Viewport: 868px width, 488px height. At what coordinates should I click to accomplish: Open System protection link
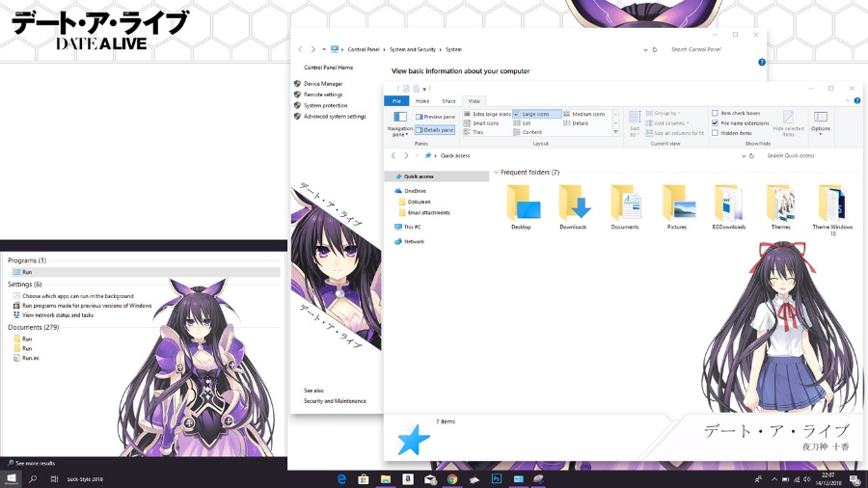click(326, 106)
